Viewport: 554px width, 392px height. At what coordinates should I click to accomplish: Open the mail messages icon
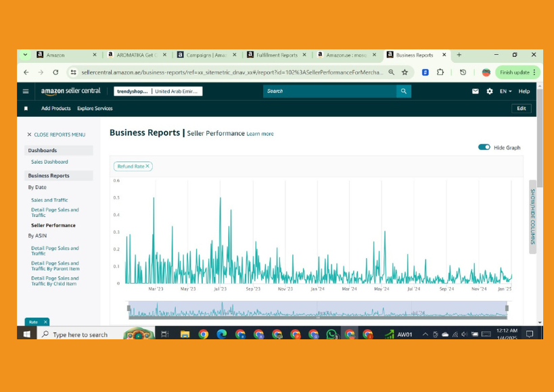[x=476, y=91]
